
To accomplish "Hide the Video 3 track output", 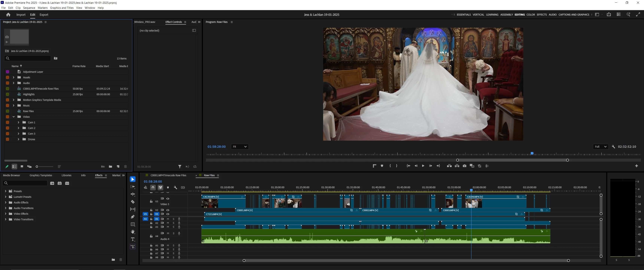I will click(168, 199).
